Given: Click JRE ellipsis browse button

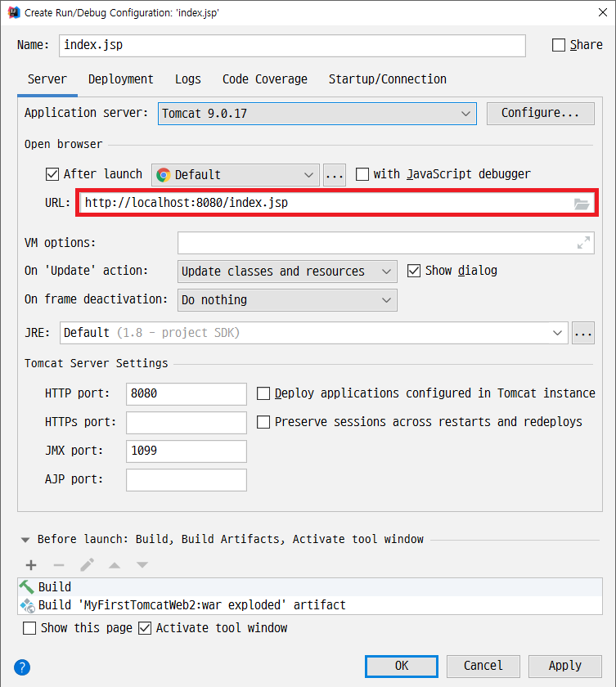Looking at the screenshot, I should [583, 333].
